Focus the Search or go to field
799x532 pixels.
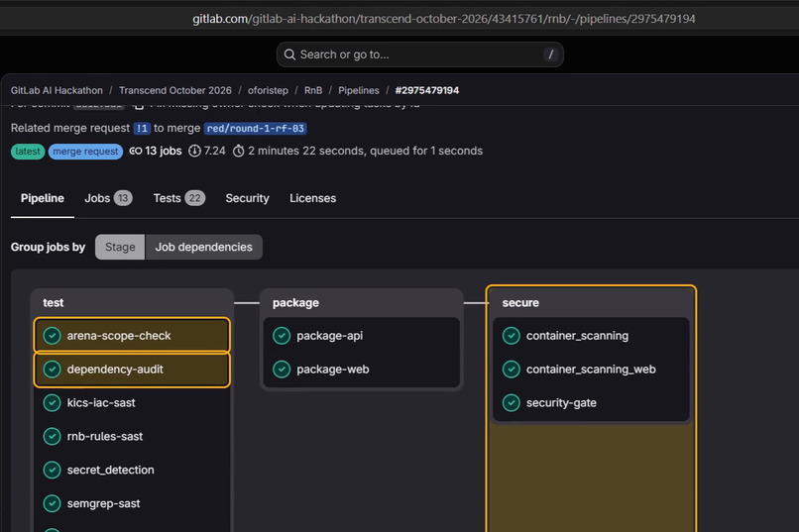pyautogui.click(x=420, y=54)
